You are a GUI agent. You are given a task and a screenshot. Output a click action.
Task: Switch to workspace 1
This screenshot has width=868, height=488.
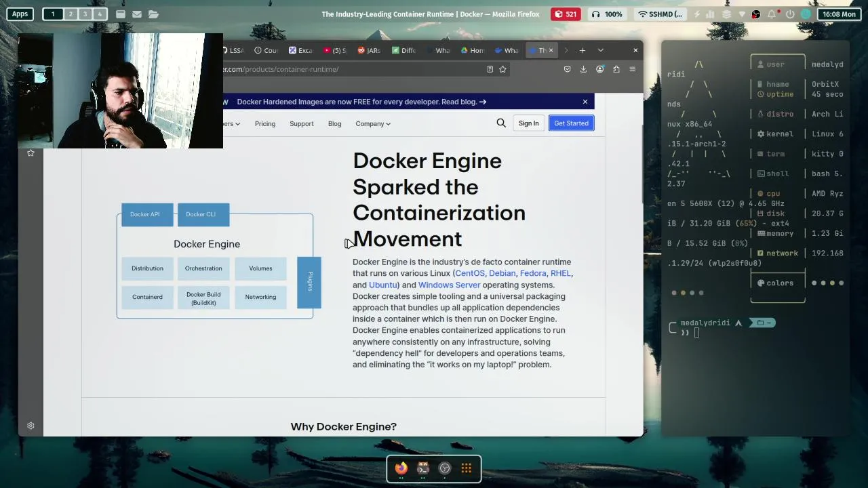click(x=53, y=14)
